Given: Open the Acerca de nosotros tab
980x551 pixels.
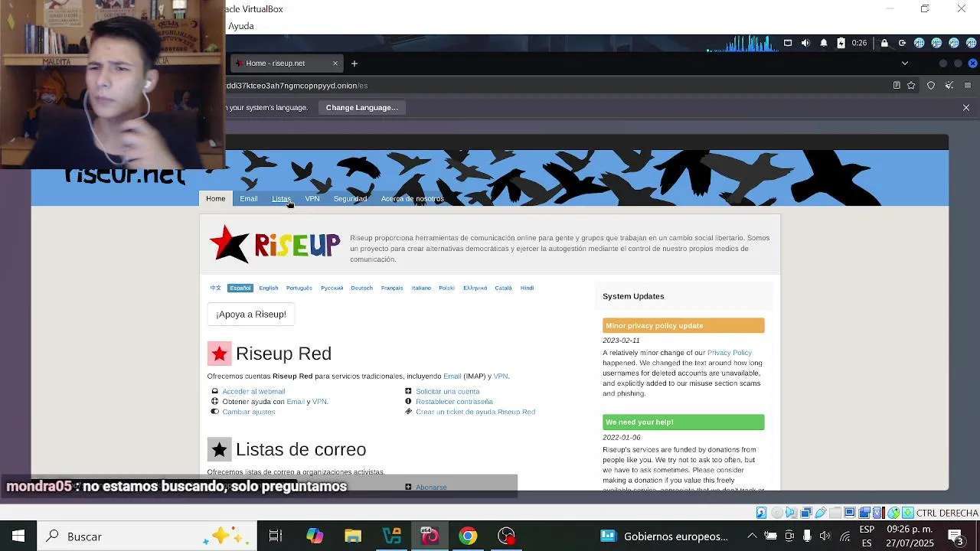Looking at the screenshot, I should tap(413, 199).
